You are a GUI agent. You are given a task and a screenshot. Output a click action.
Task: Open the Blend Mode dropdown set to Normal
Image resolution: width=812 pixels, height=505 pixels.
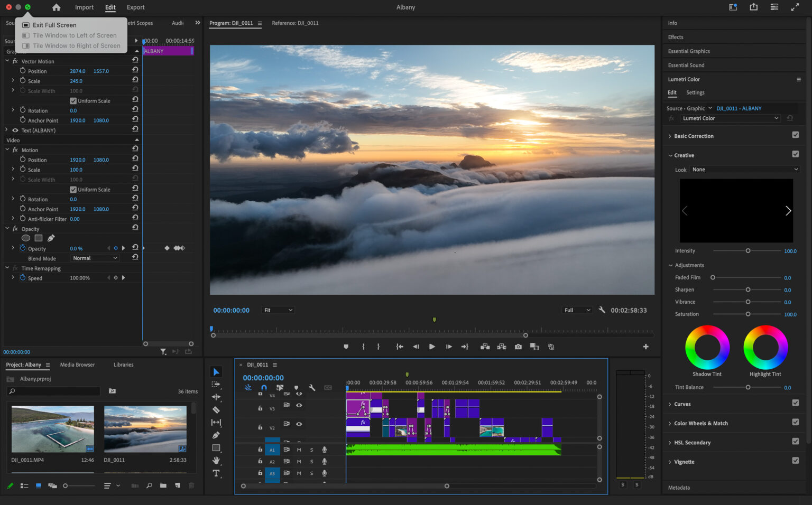point(94,258)
